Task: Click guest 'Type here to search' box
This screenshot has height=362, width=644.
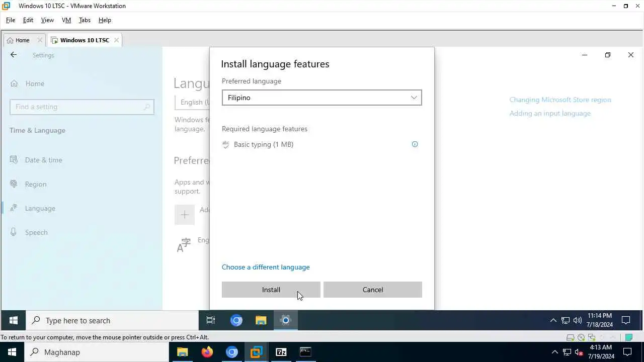Action: point(112,320)
